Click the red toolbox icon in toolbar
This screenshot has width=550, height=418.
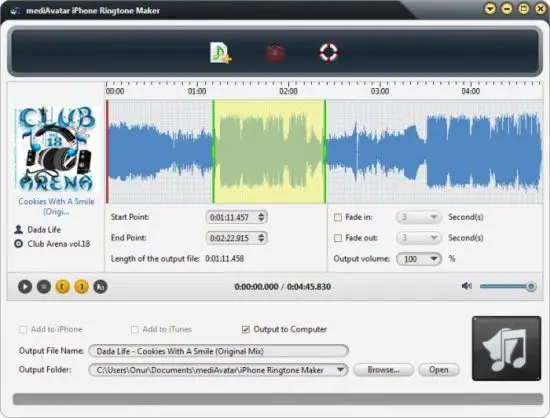[275, 53]
